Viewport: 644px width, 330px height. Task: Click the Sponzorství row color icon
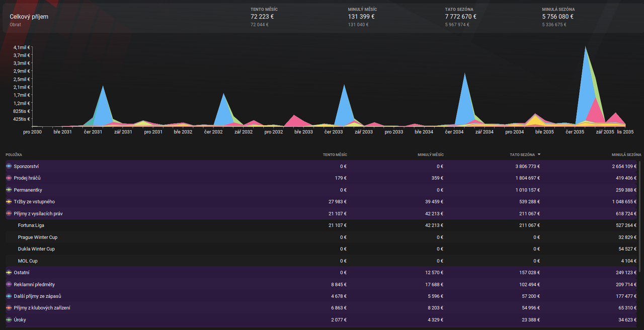(9, 166)
